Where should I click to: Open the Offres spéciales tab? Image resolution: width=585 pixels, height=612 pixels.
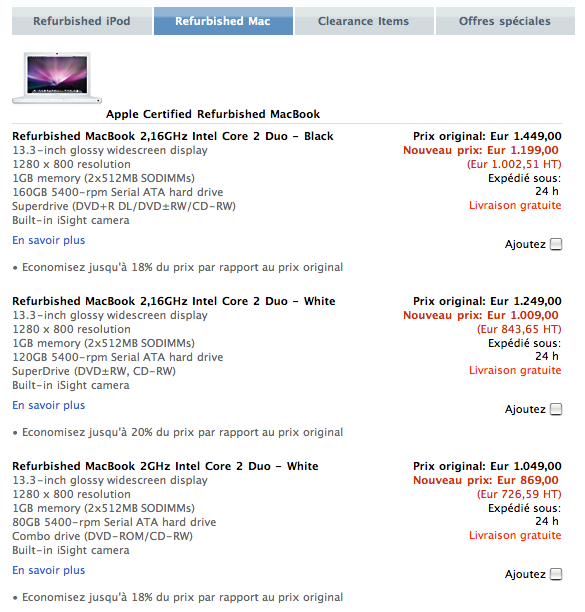click(505, 21)
